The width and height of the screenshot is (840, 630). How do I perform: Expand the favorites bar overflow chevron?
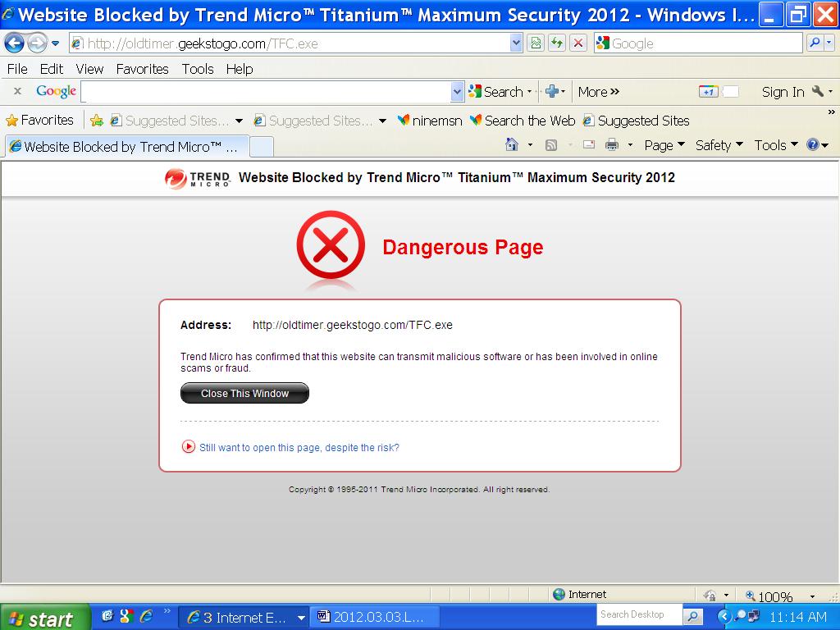point(831,112)
